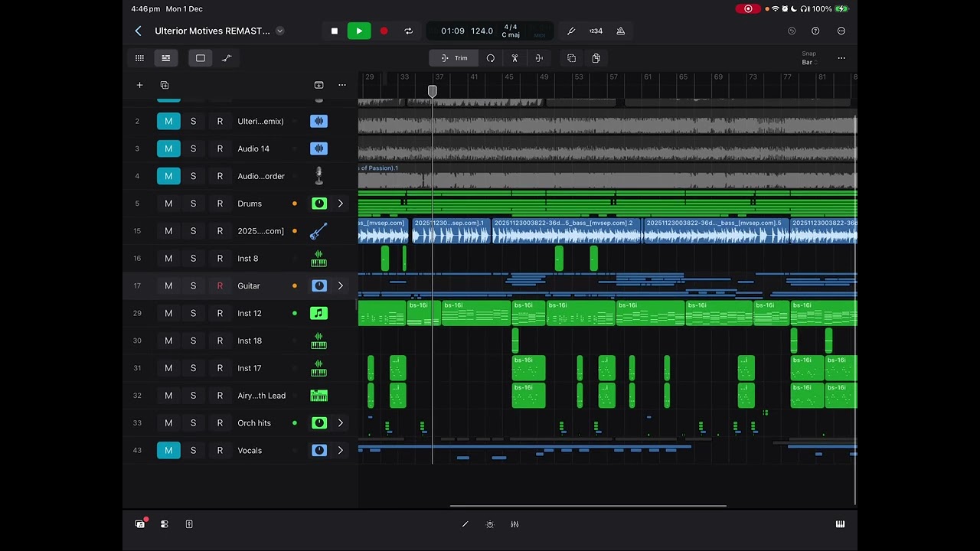Select the Loop tool in the toolbar
This screenshot has height=551, width=980.
491,58
